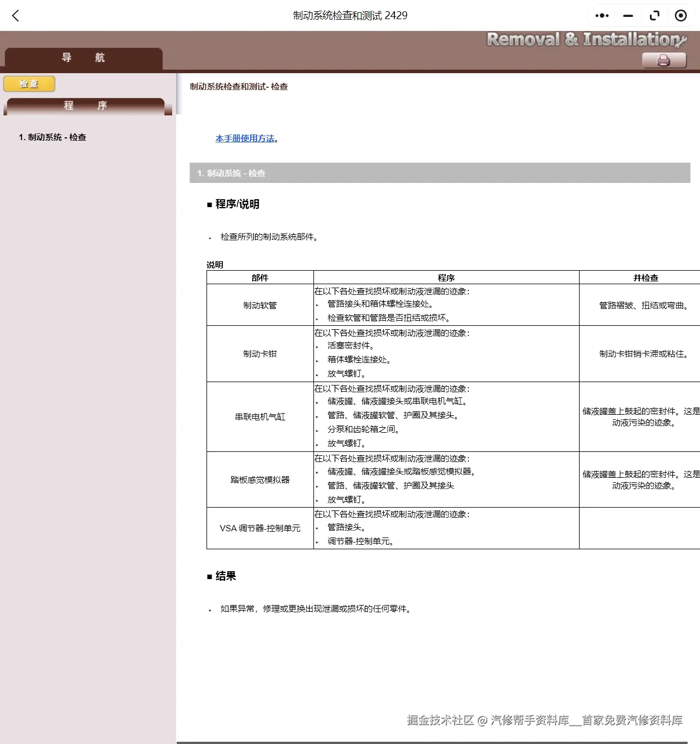Tap the circular close capsule icon

pos(681,15)
